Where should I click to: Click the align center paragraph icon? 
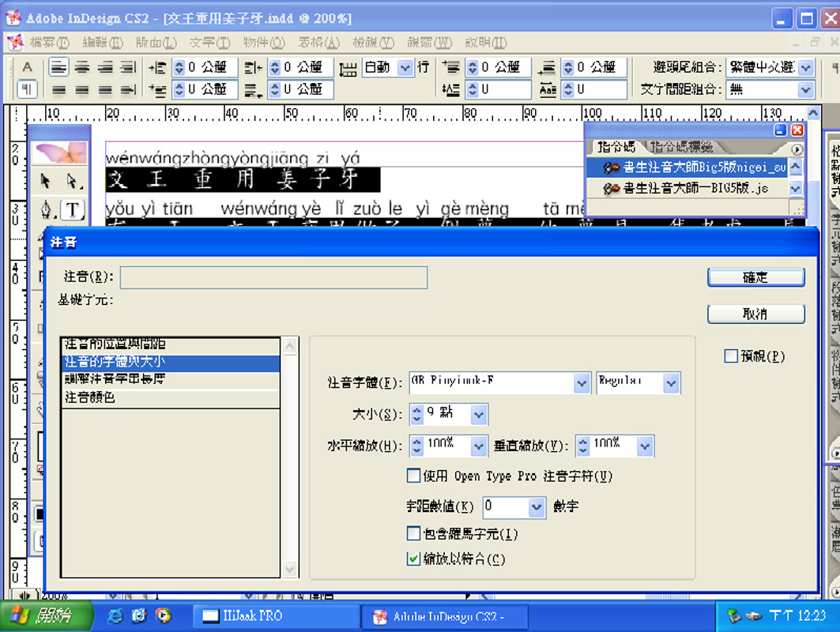click(x=82, y=67)
